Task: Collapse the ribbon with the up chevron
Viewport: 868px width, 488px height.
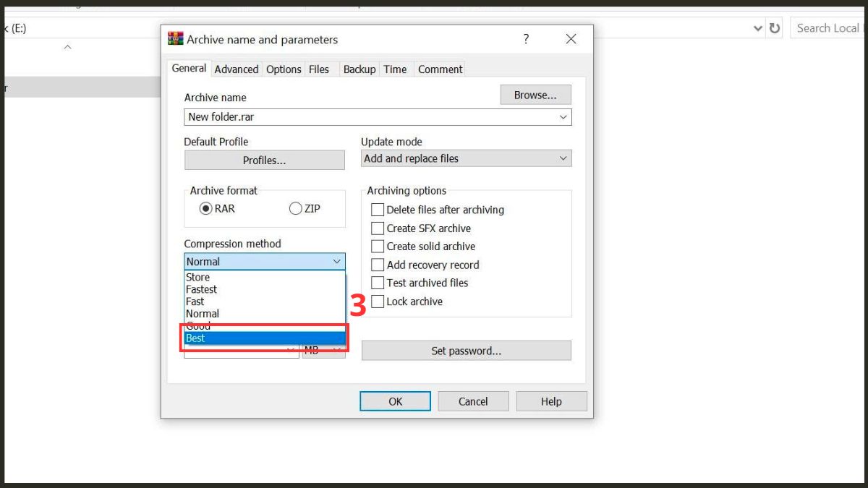Action: (x=67, y=47)
